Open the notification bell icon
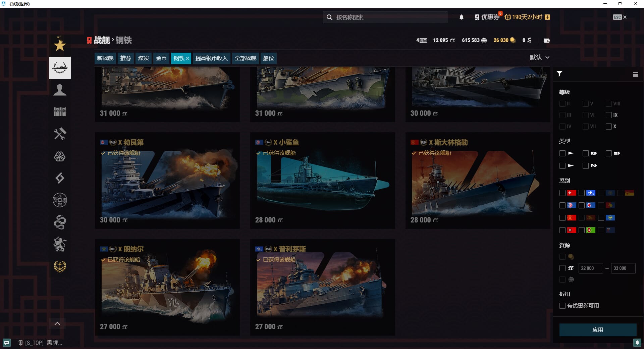 pos(462,17)
